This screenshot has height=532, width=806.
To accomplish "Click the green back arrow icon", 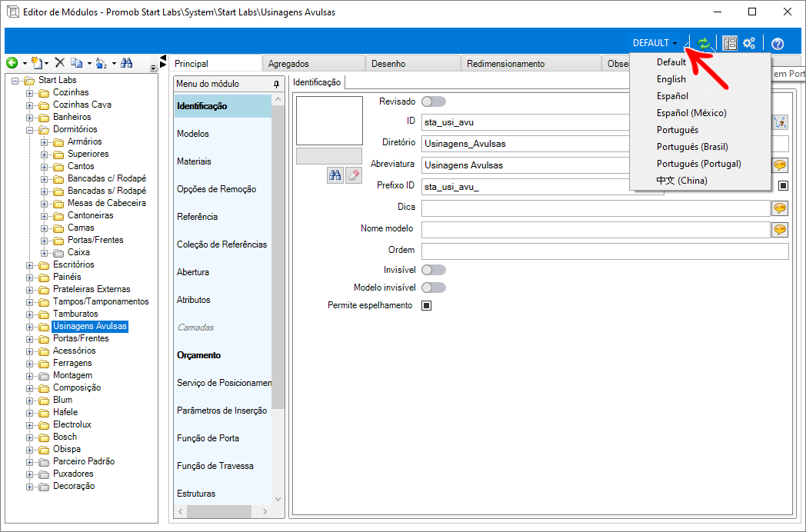I will (x=12, y=63).
